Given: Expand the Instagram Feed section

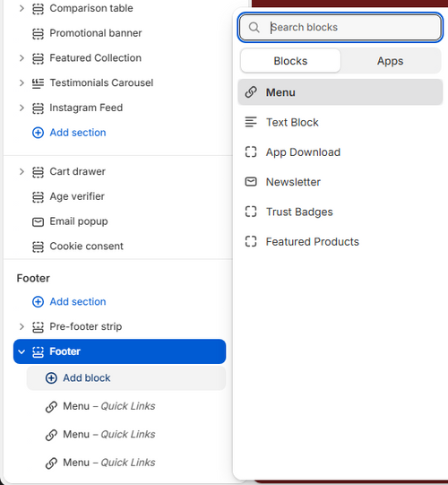Looking at the screenshot, I should coord(22,108).
